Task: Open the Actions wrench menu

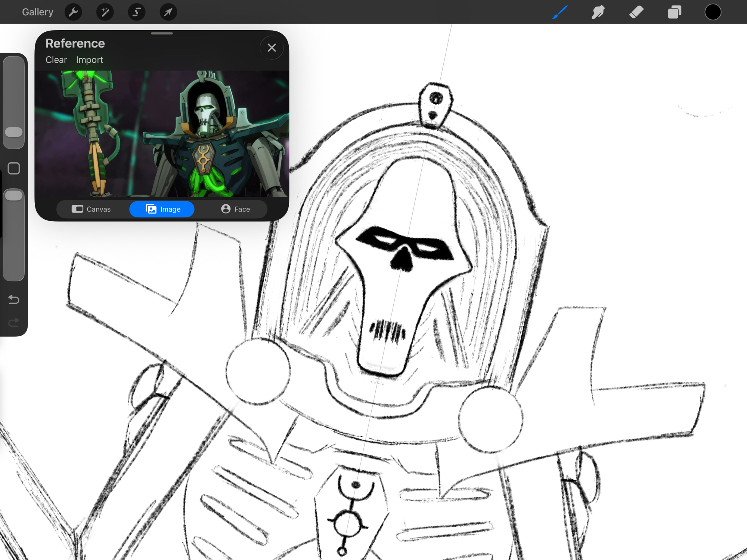Action: [x=73, y=12]
